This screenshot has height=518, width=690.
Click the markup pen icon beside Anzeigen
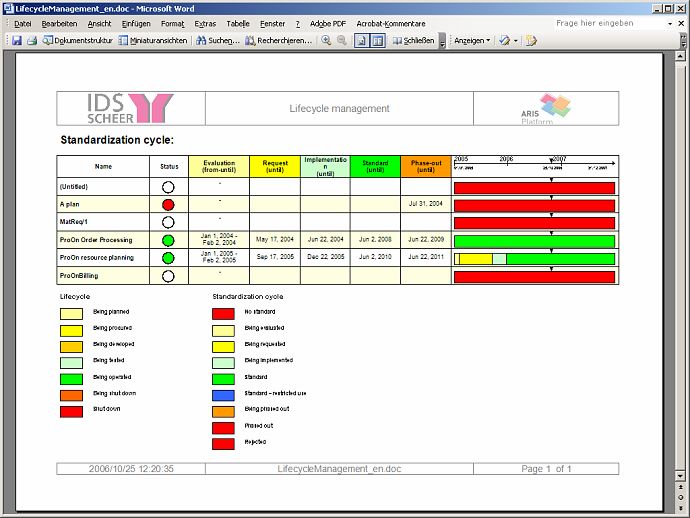click(x=503, y=41)
